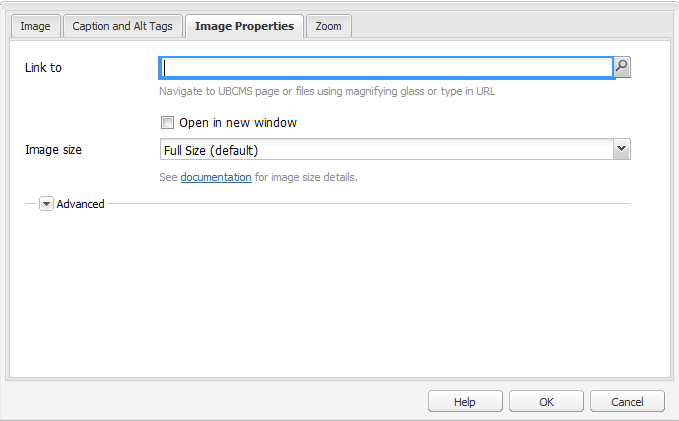The height and width of the screenshot is (421, 679).
Task: Click the 'Navigate to UBCMS page' hint text
Action: click(327, 91)
